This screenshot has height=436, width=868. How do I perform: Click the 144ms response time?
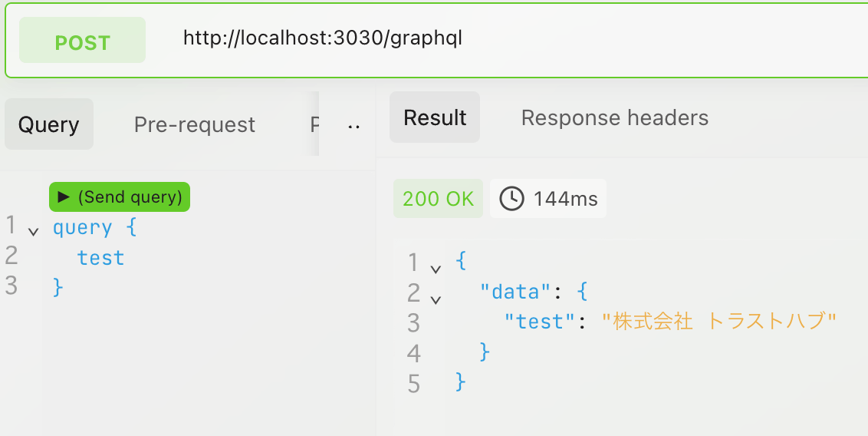point(565,199)
